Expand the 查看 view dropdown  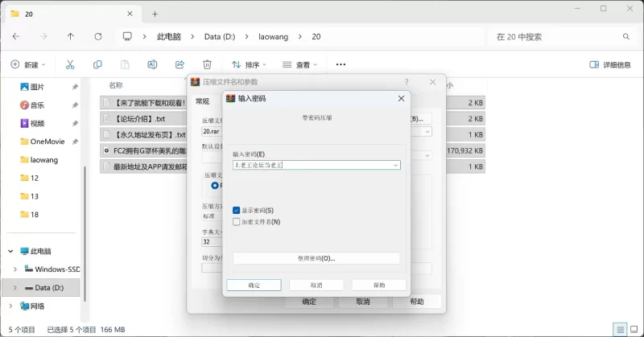point(302,64)
